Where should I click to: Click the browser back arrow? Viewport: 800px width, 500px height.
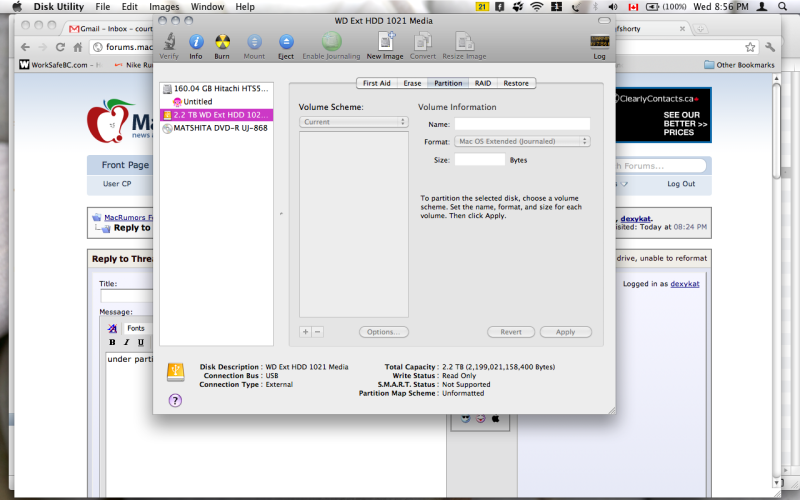25,47
